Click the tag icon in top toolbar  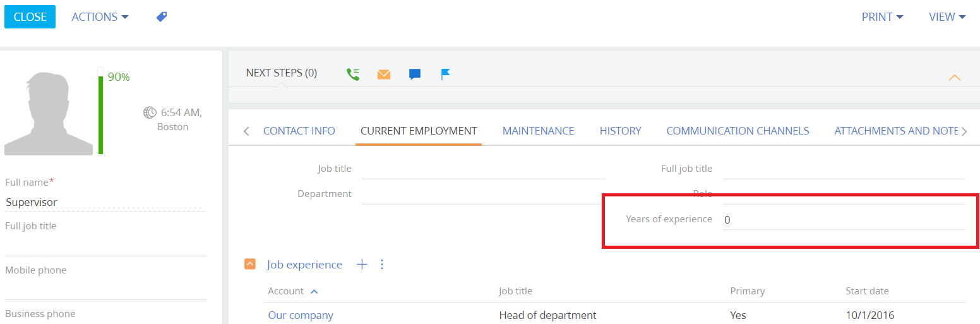tap(162, 17)
